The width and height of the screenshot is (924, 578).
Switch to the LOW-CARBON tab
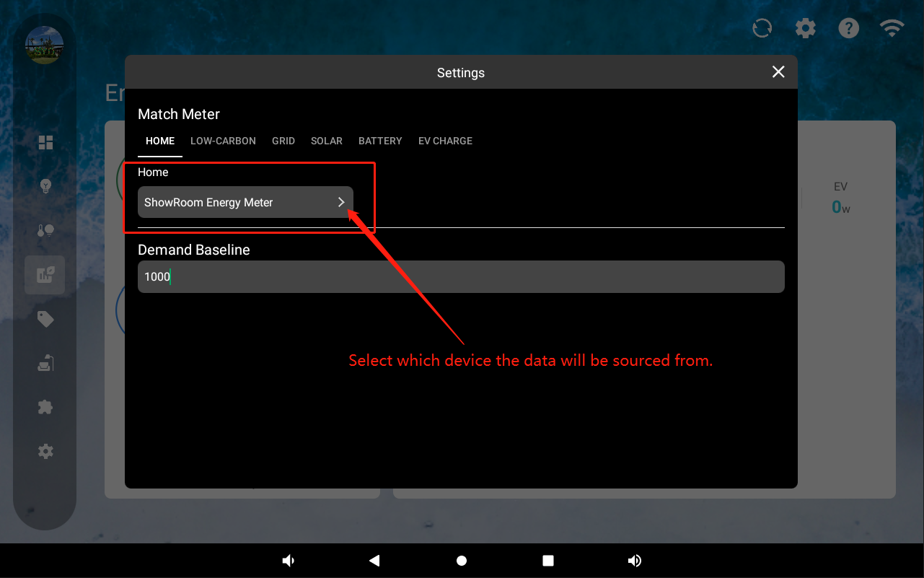tap(223, 141)
